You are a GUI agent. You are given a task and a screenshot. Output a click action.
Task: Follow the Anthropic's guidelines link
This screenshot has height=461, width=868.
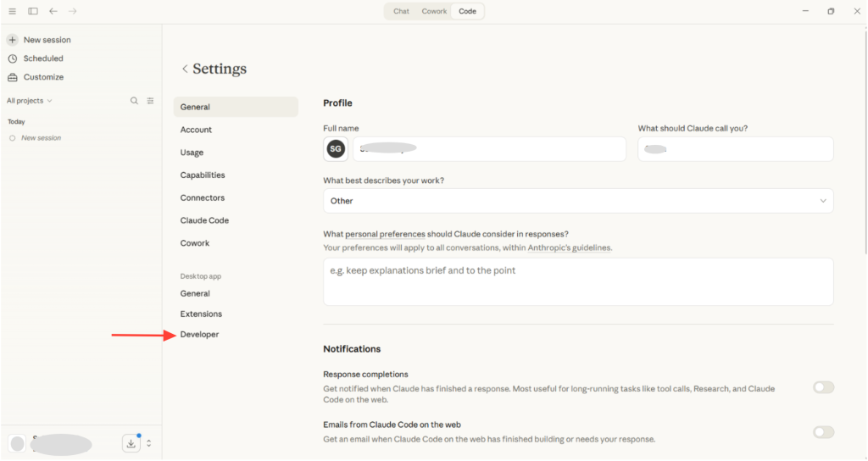coord(569,248)
